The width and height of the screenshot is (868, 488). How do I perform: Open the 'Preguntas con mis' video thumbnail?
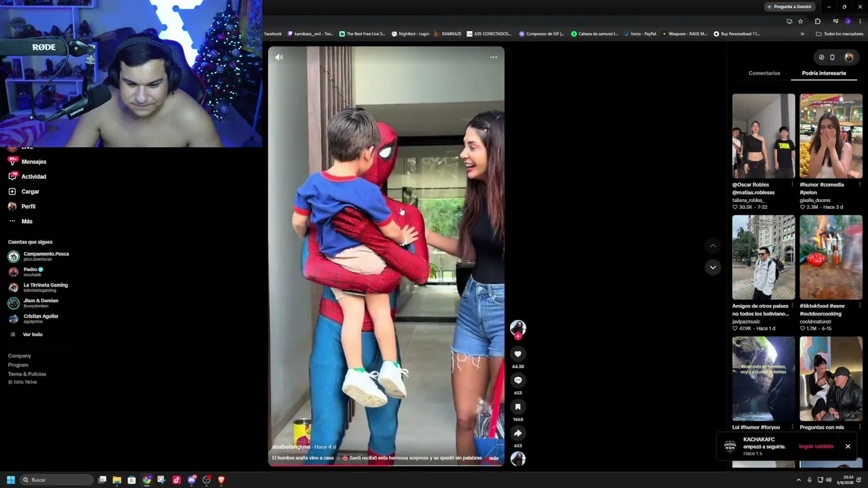pyautogui.click(x=831, y=379)
